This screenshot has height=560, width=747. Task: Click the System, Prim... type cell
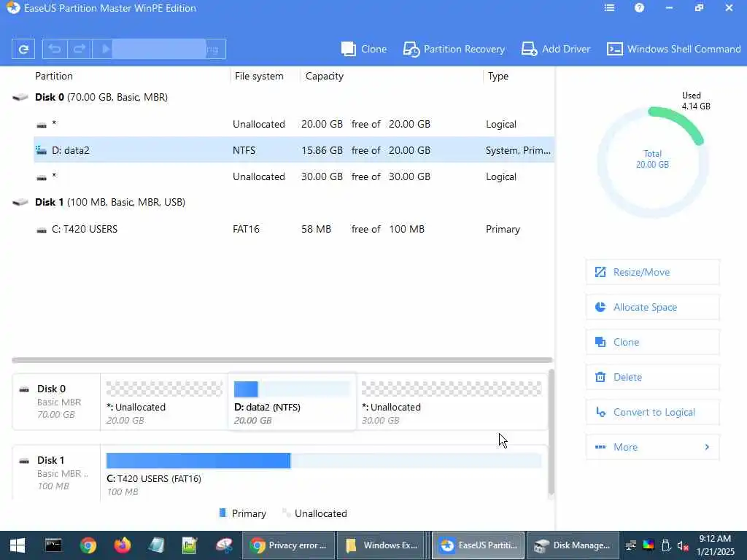pyautogui.click(x=519, y=150)
